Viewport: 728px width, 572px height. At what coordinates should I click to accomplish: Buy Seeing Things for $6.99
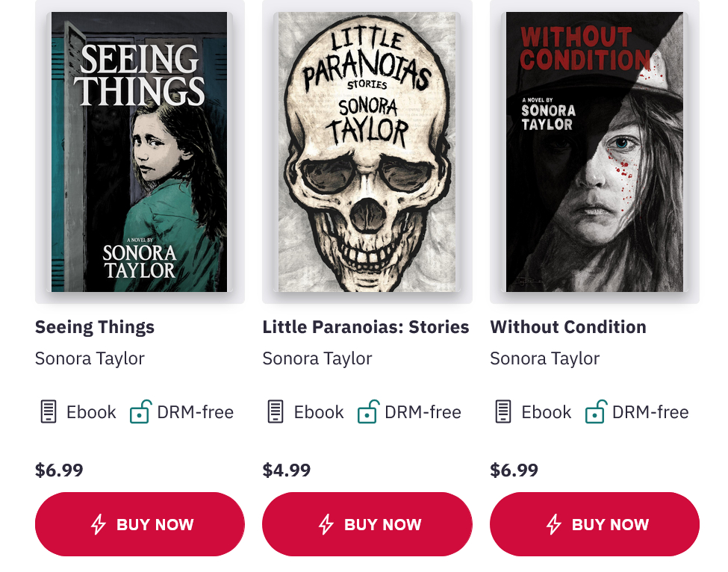click(x=140, y=524)
